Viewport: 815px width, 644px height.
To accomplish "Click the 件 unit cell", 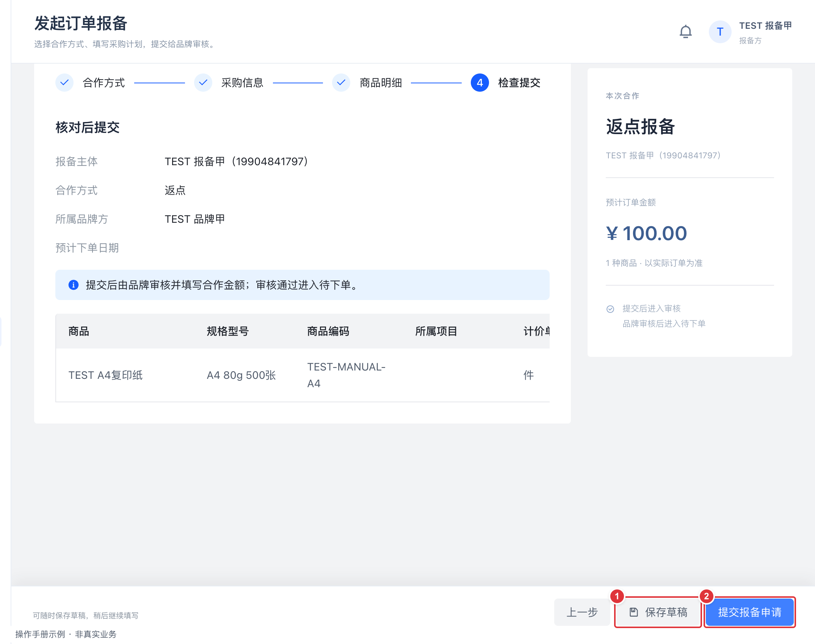I will (529, 375).
